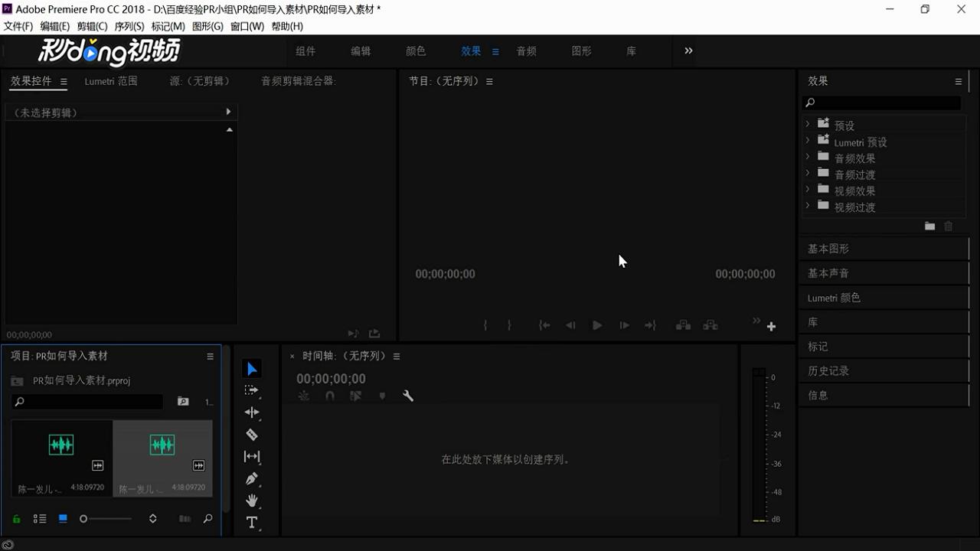Viewport: 980px width, 551px height.
Task: Select the Slip tool
Action: coord(252,457)
